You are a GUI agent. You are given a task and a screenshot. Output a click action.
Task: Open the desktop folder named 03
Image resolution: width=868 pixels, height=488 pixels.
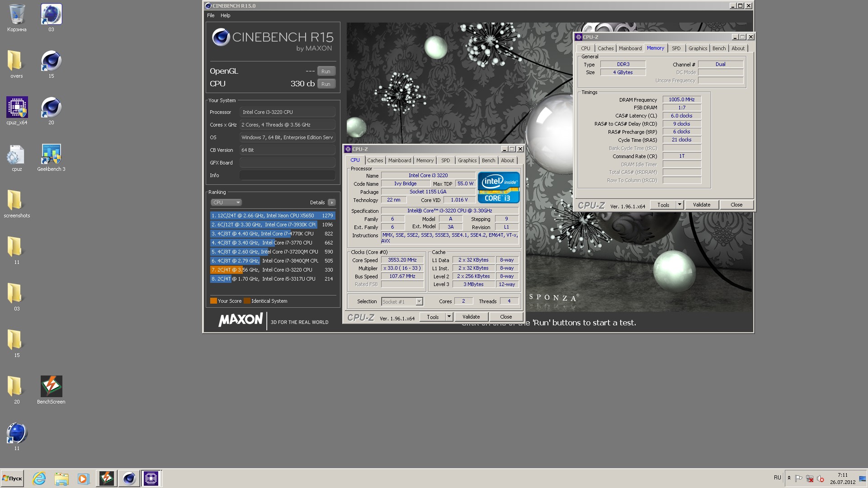pos(17,297)
